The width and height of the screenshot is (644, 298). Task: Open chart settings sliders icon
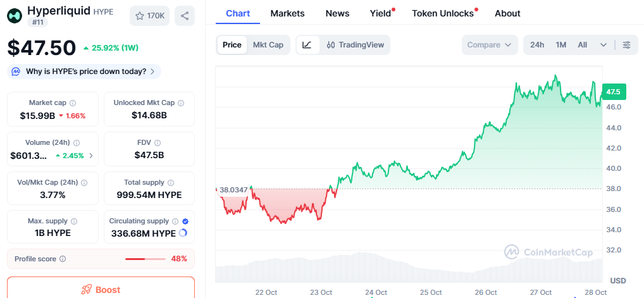coord(626,45)
